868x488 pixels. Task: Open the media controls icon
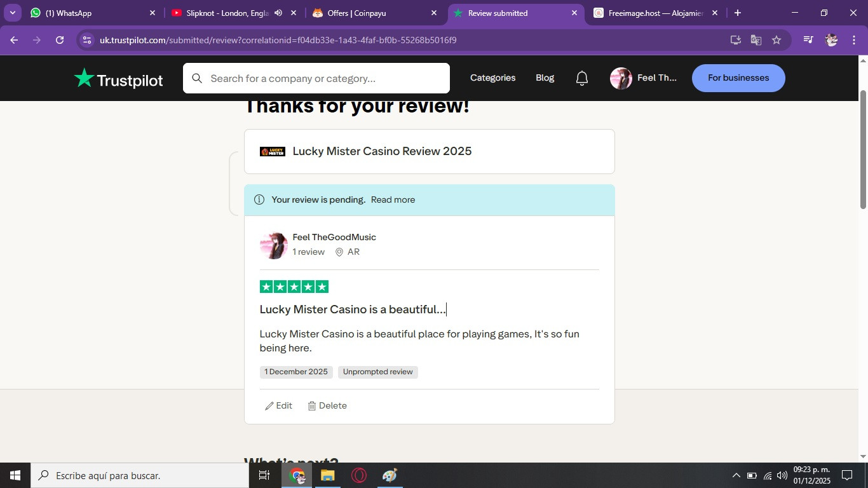[x=808, y=40]
